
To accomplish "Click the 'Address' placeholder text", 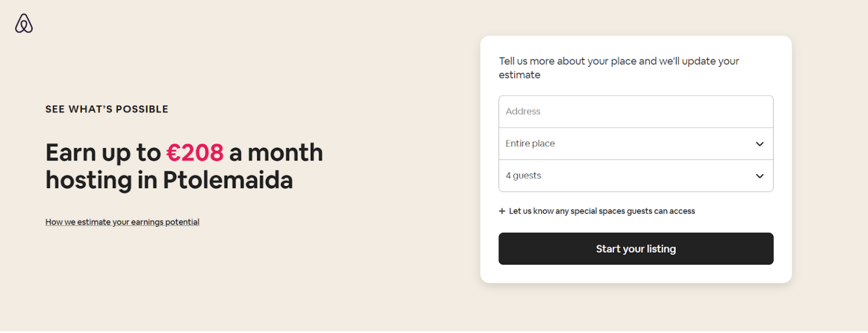I will (x=523, y=111).
